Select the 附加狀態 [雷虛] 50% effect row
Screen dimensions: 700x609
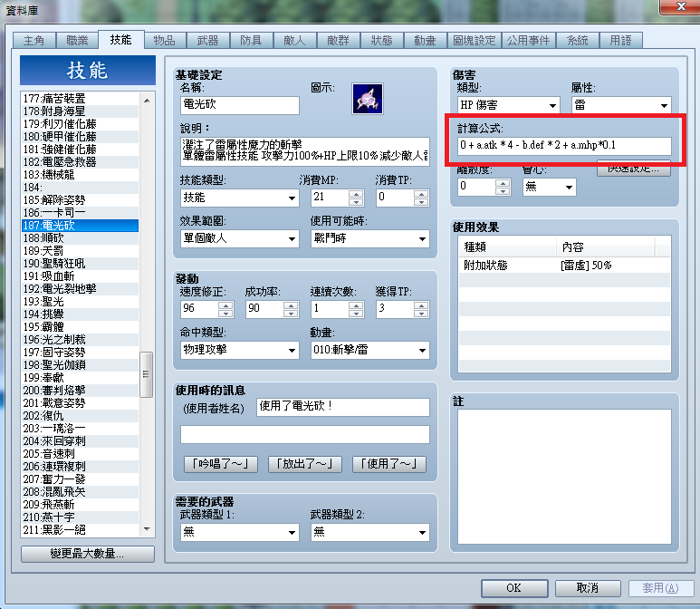tap(564, 266)
